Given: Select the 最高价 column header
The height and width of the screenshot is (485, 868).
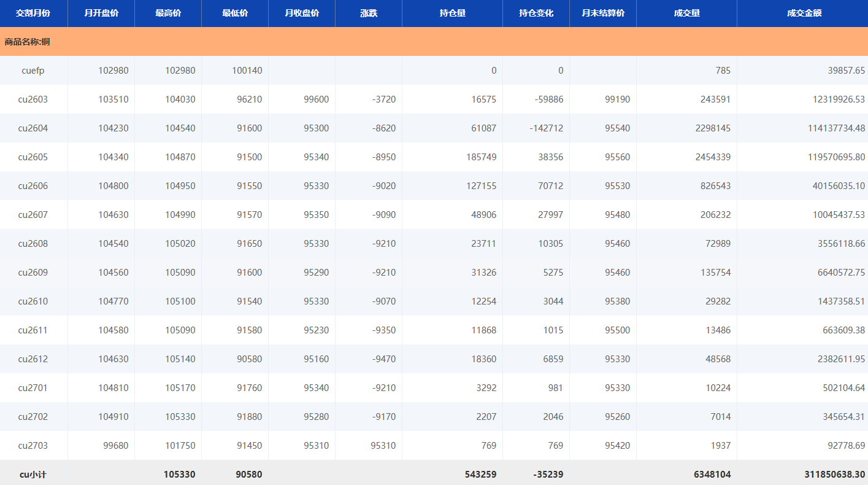Looking at the screenshot, I should coord(167,13).
